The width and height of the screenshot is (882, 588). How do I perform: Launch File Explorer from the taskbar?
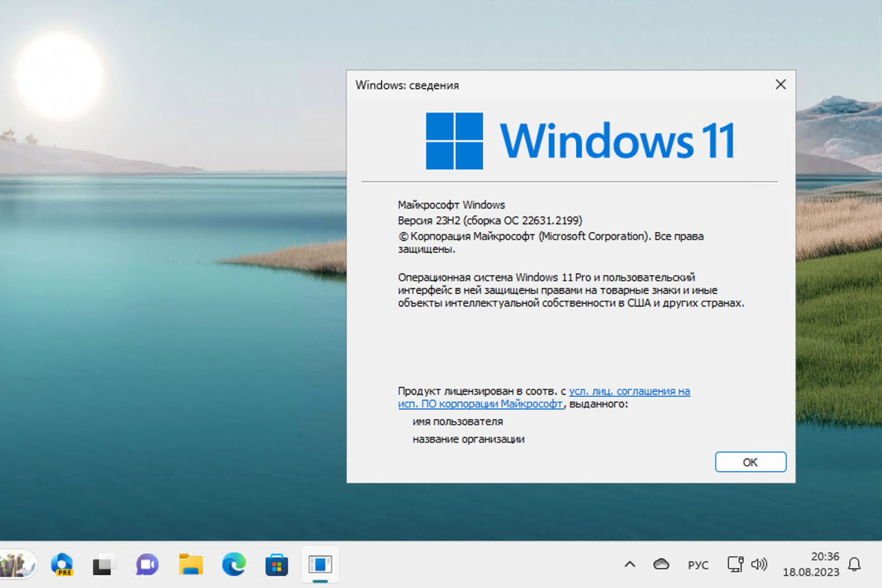tap(191, 564)
